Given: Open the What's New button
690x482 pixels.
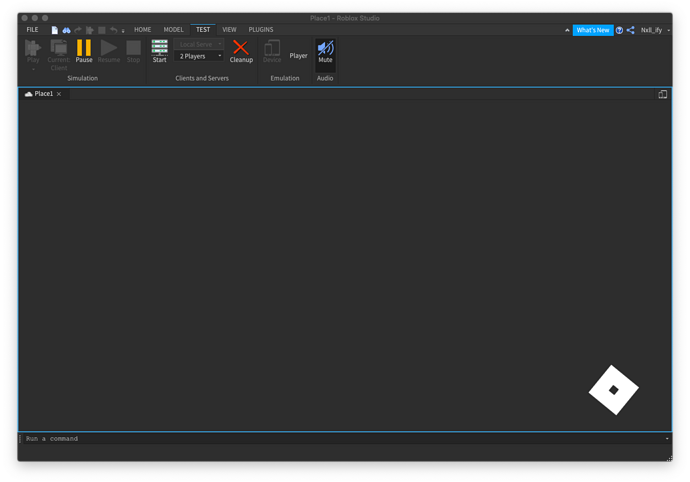Looking at the screenshot, I should 593,30.
